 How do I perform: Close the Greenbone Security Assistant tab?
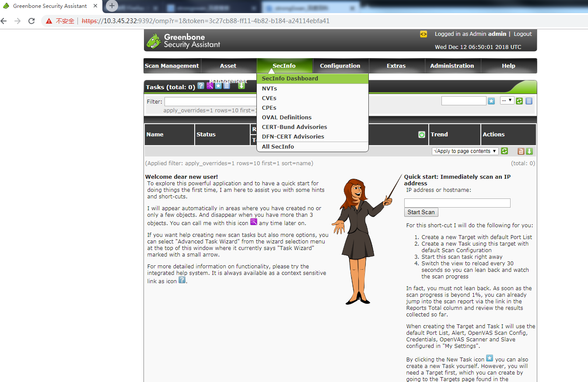[95, 6]
